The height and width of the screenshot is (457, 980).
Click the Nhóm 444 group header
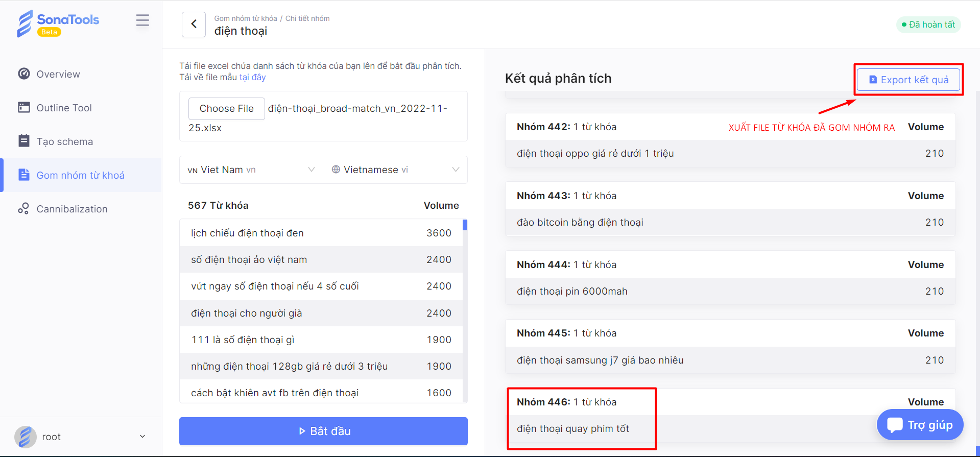[x=730, y=264]
